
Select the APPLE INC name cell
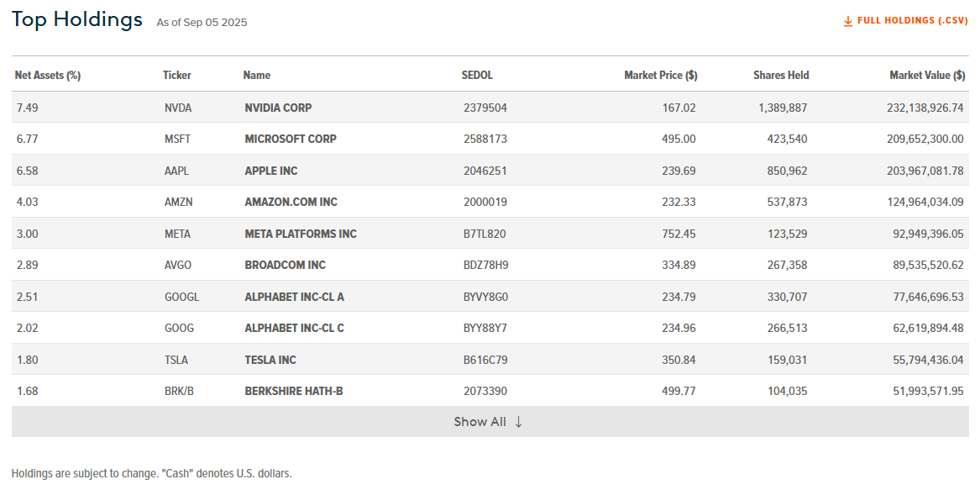coord(271,171)
